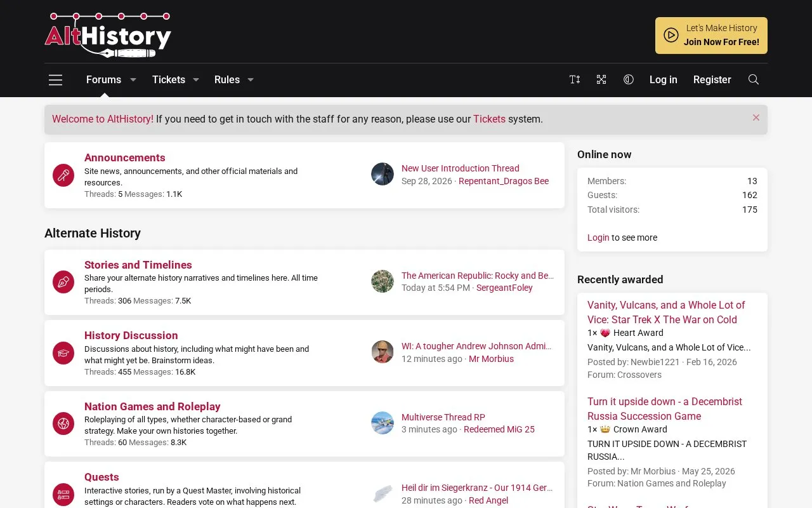Open Heil dir im Siegerkranz thread
The height and width of the screenshot is (508, 812).
click(478, 488)
